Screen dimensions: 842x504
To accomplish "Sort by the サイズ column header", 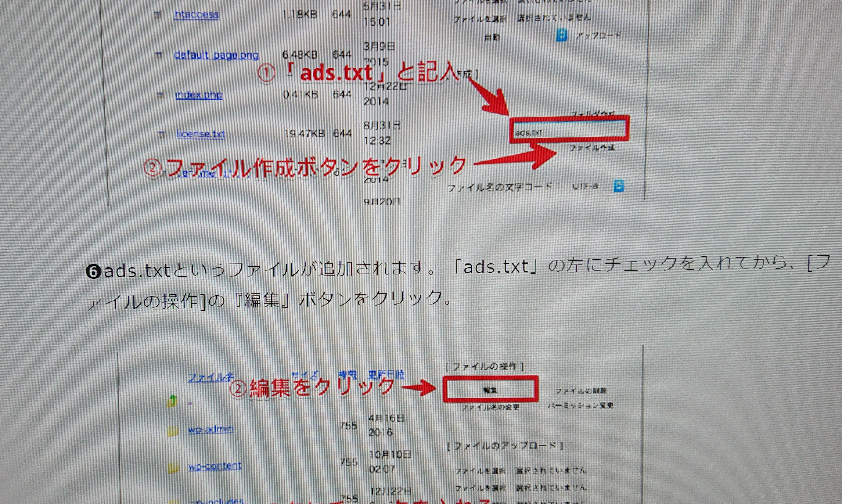I will pos(305,375).
